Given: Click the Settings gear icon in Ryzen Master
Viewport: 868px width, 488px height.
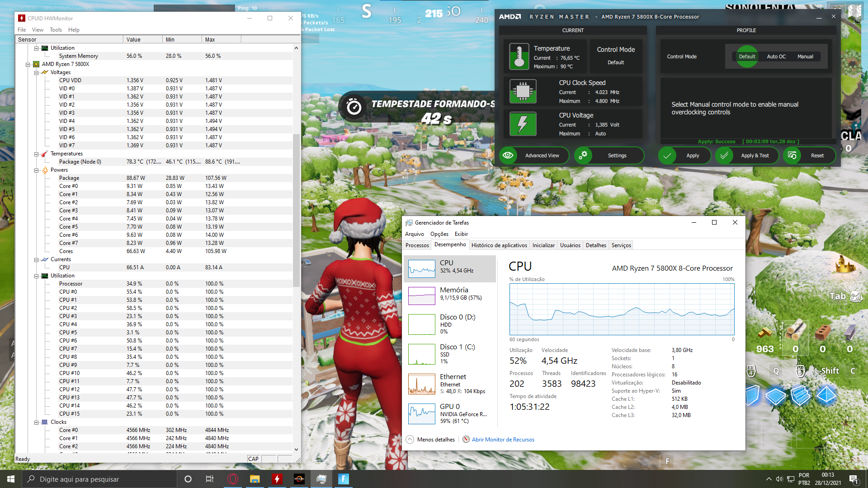Looking at the screenshot, I should 583,155.
